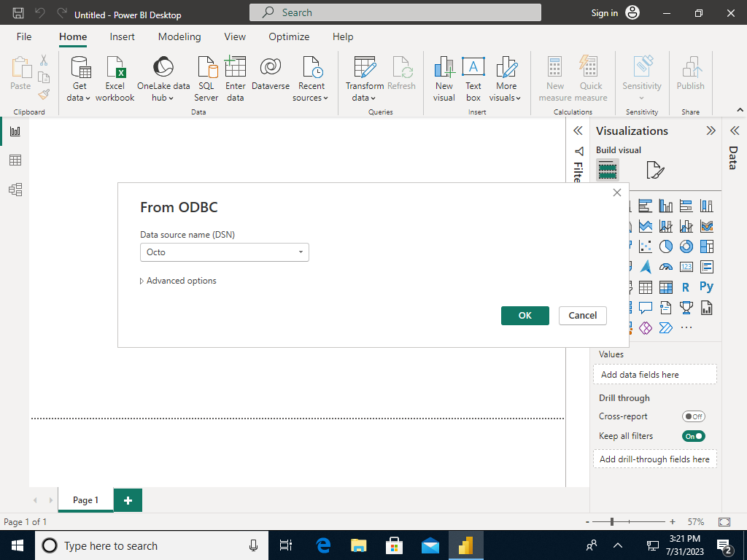Viewport: 747px width, 560px height.
Task: Open the View menu tab
Action: 234,36
